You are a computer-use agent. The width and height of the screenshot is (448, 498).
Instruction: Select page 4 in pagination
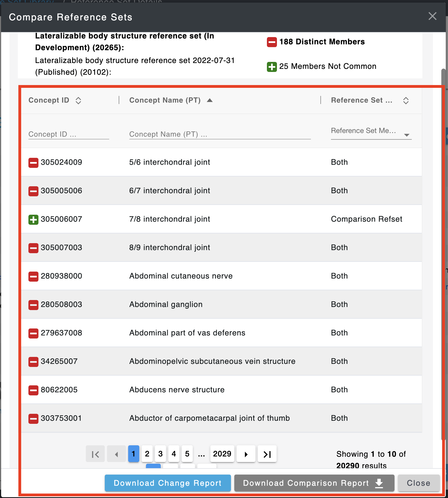pos(174,454)
